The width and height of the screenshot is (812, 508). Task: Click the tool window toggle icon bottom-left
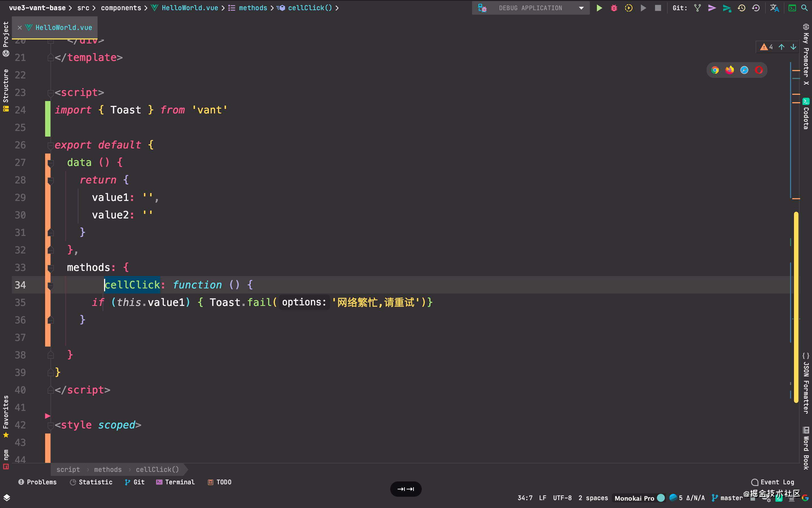pos(6,498)
